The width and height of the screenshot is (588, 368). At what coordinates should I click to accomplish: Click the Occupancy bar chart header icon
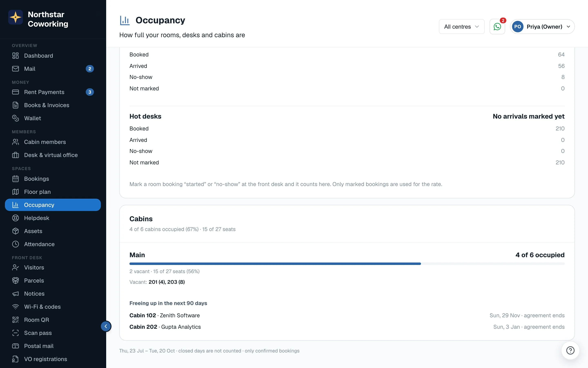pos(125,20)
